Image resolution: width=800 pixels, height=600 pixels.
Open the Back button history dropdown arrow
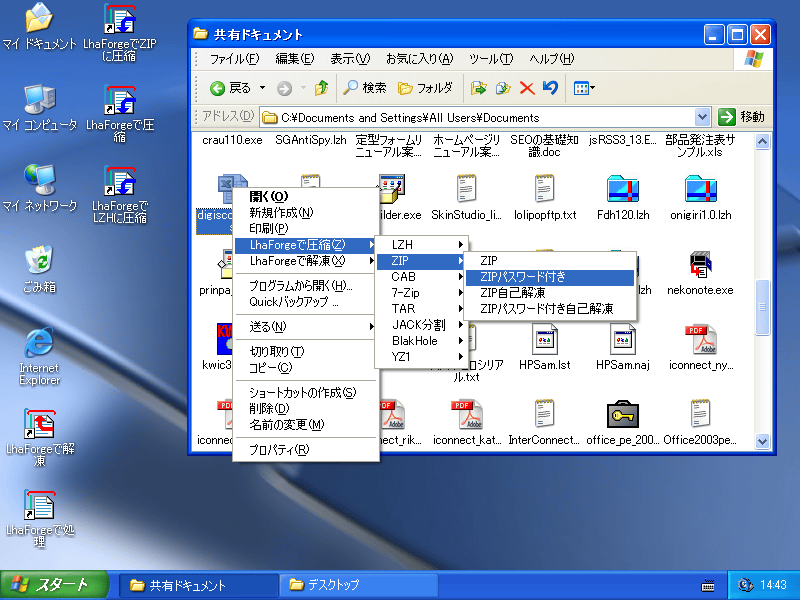tap(262, 88)
